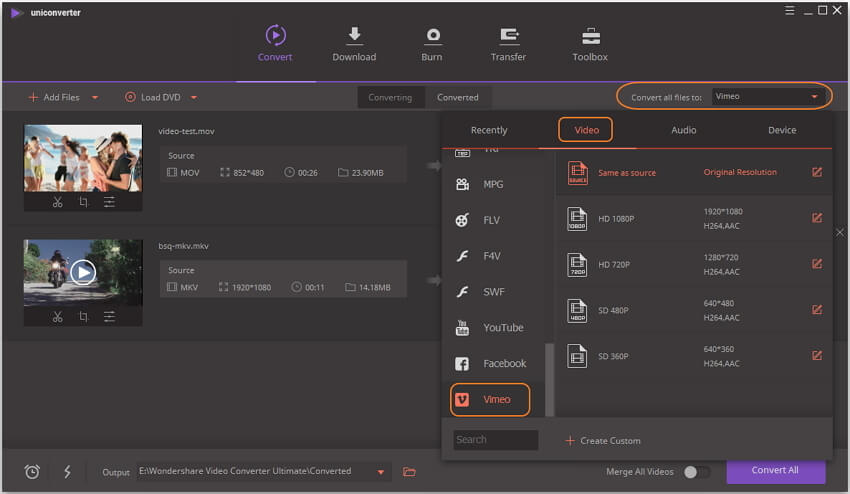Switch to the Converted tab

pyautogui.click(x=458, y=98)
